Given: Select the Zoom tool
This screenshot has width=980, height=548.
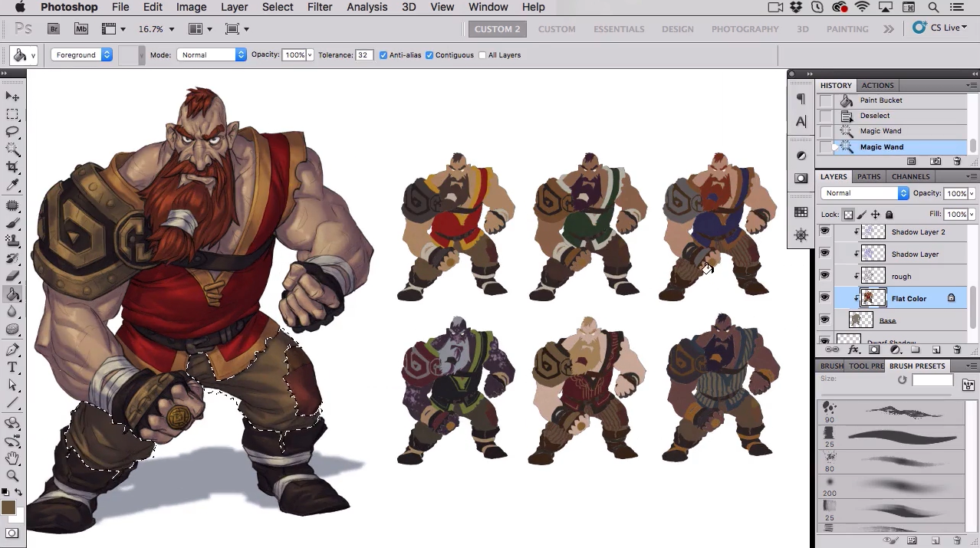Looking at the screenshot, I should point(12,476).
